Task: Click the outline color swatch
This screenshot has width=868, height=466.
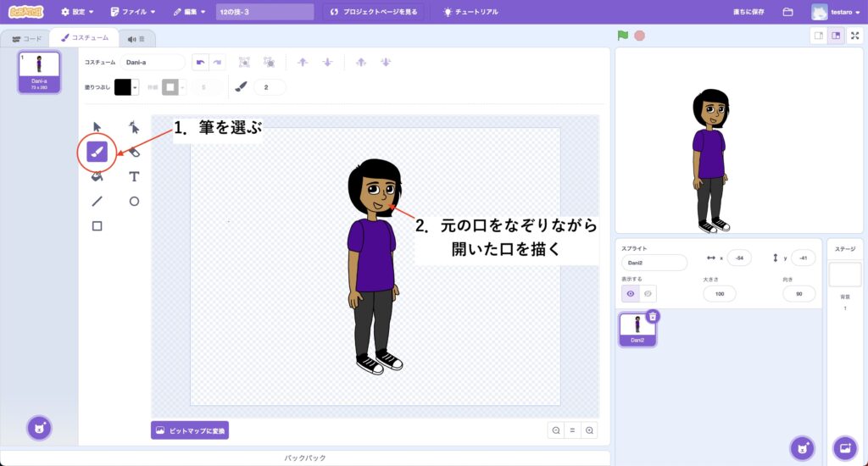Action: pyautogui.click(x=170, y=87)
